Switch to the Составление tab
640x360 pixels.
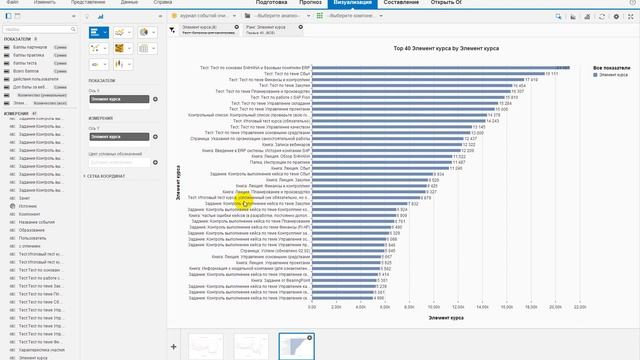click(x=401, y=2)
